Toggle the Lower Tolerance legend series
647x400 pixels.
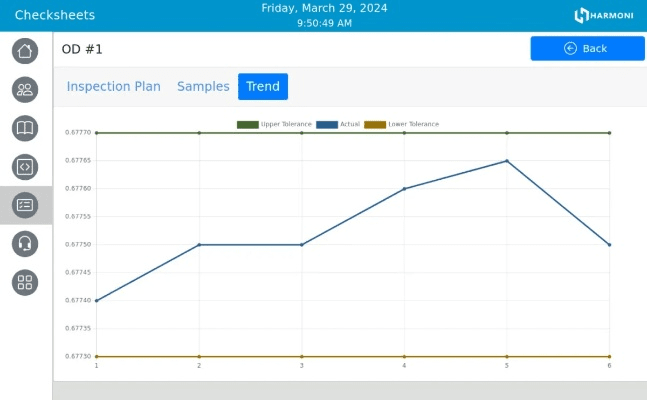coord(401,125)
